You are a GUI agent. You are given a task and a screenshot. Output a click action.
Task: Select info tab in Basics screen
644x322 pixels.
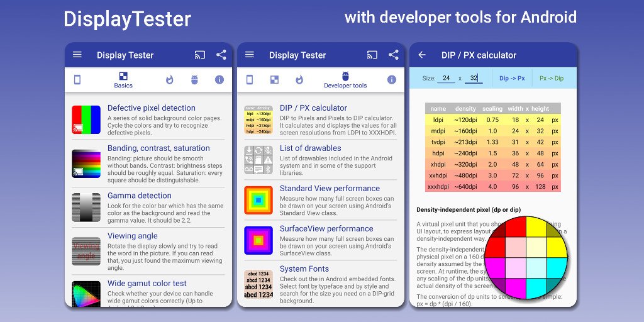click(x=219, y=80)
